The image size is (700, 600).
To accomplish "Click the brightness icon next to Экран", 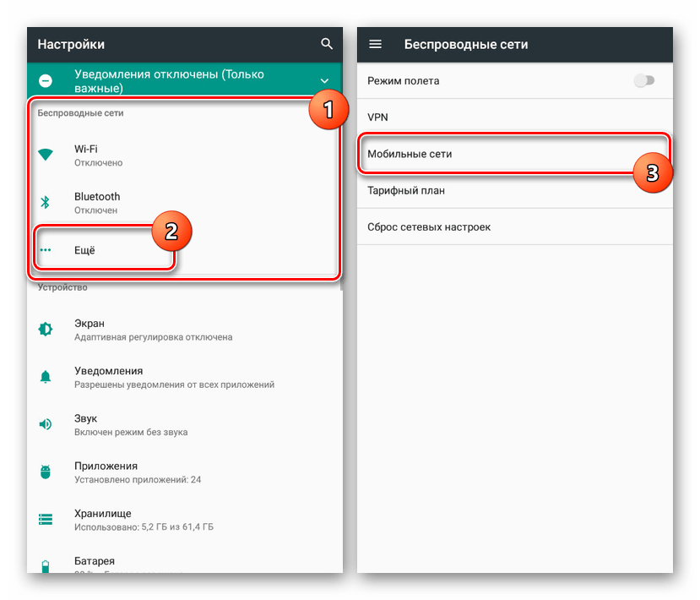I will pos(46,330).
